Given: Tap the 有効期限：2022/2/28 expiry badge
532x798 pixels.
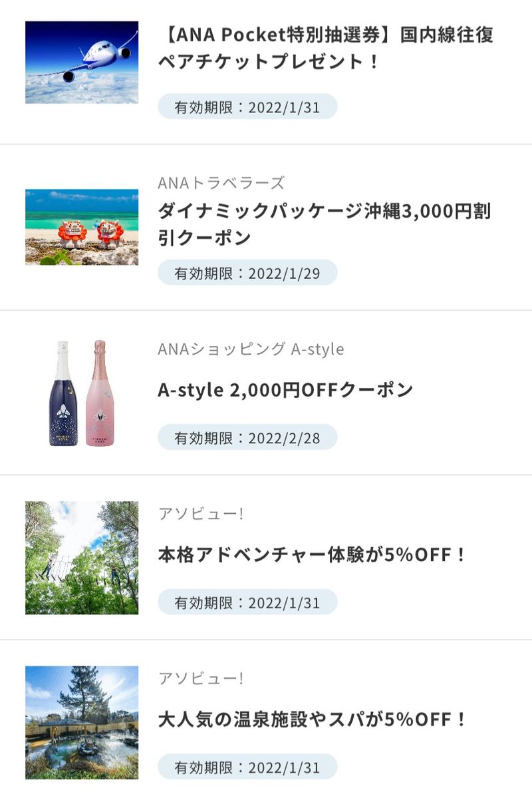Looking at the screenshot, I should pyautogui.click(x=247, y=438).
